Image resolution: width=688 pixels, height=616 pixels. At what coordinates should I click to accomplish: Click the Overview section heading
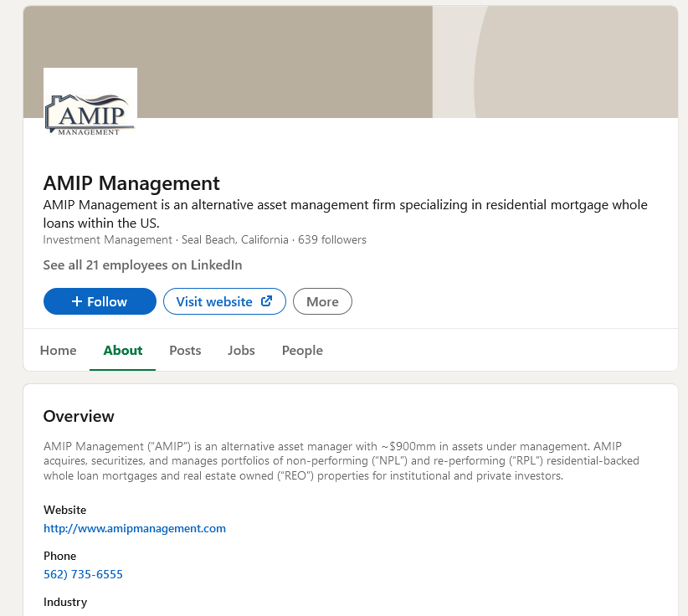pyautogui.click(x=79, y=416)
